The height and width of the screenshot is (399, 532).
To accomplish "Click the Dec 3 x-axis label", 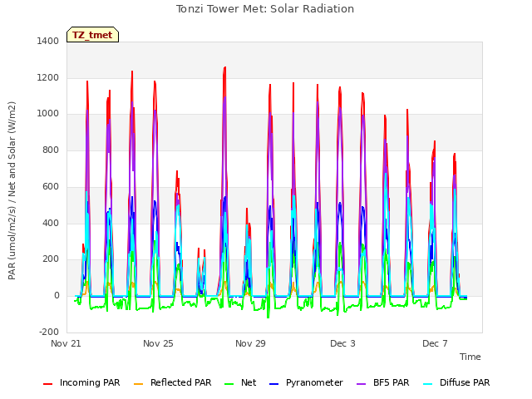I will (x=342, y=343).
